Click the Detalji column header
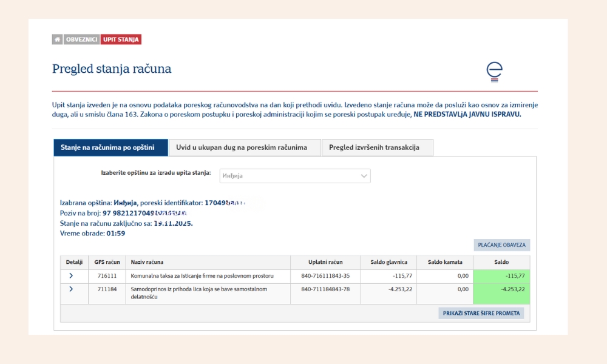The image size is (607, 364). 72,262
